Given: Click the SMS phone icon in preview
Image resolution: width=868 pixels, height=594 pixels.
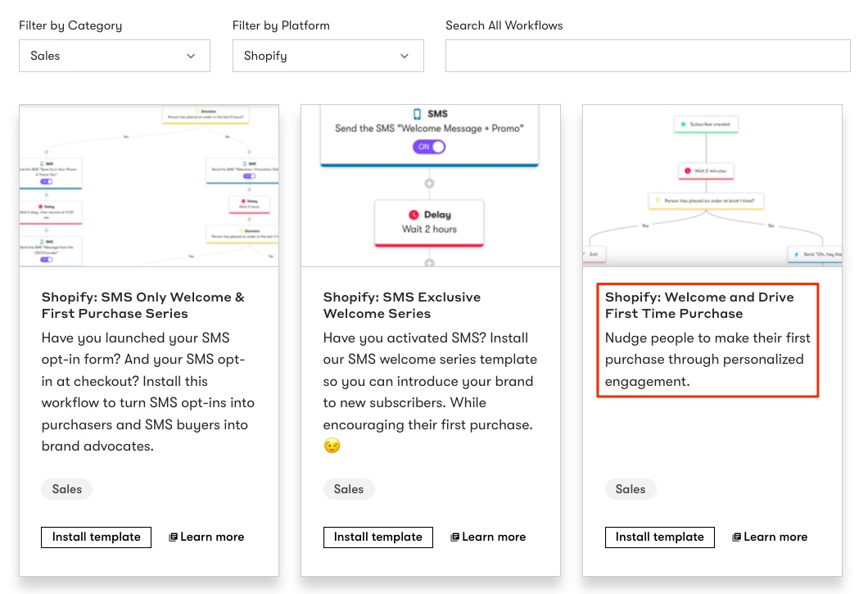Looking at the screenshot, I should coord(417,114).
